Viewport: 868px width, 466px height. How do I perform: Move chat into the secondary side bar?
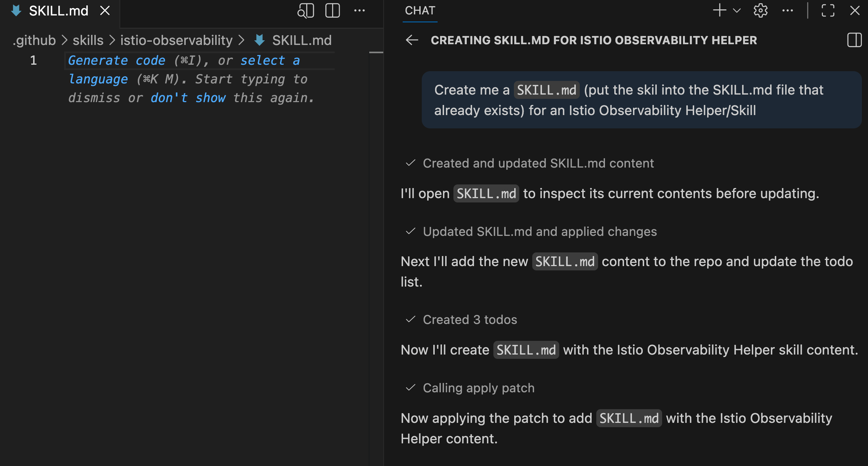(x=854, y=40)
